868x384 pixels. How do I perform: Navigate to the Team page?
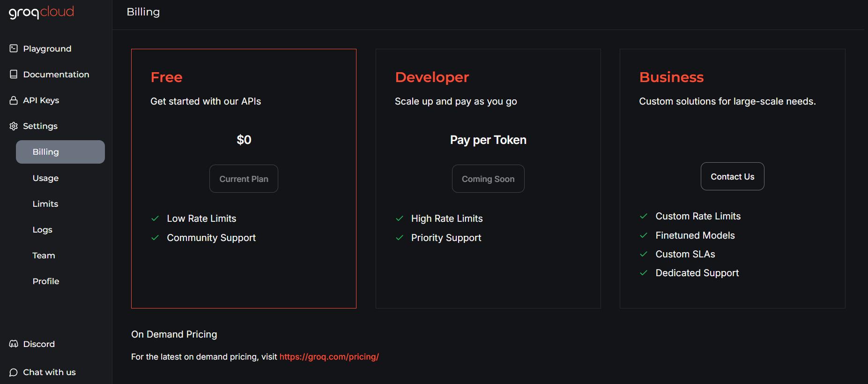[44, 256]
